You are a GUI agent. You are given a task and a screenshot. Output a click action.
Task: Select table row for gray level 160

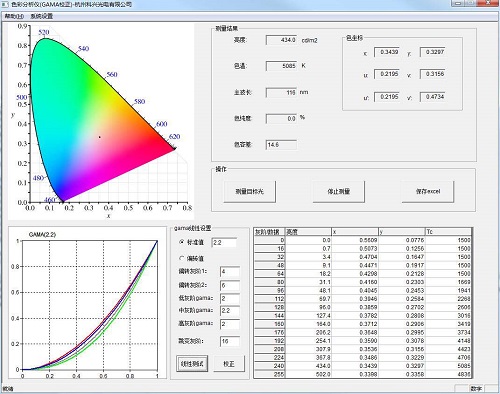coord(363,324)
